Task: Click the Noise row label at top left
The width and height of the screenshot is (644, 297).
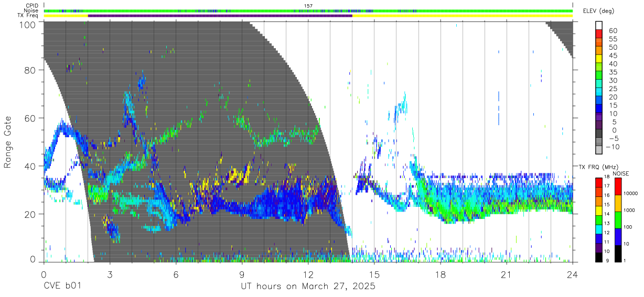Action: pyautogui.click(x=31, y=10)
